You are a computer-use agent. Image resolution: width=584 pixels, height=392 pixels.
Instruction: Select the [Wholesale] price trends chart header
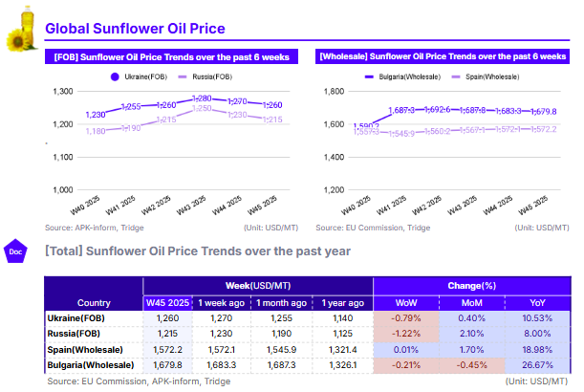click(443, 57)
